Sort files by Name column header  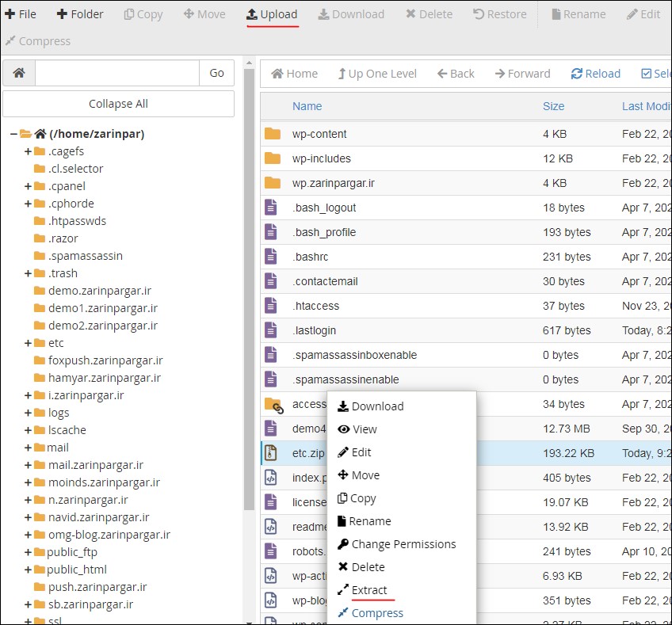pyautogui.click(x=307, y=106)
